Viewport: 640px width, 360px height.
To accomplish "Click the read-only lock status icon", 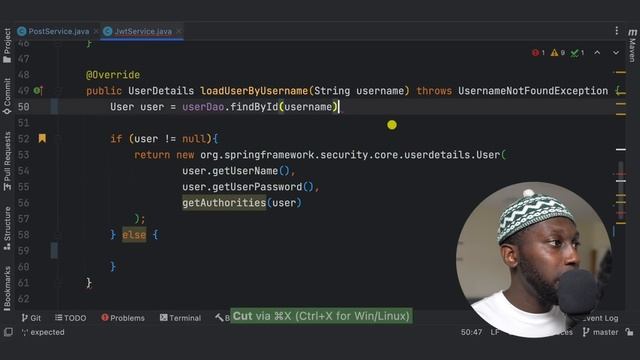I will pos(629,332).
